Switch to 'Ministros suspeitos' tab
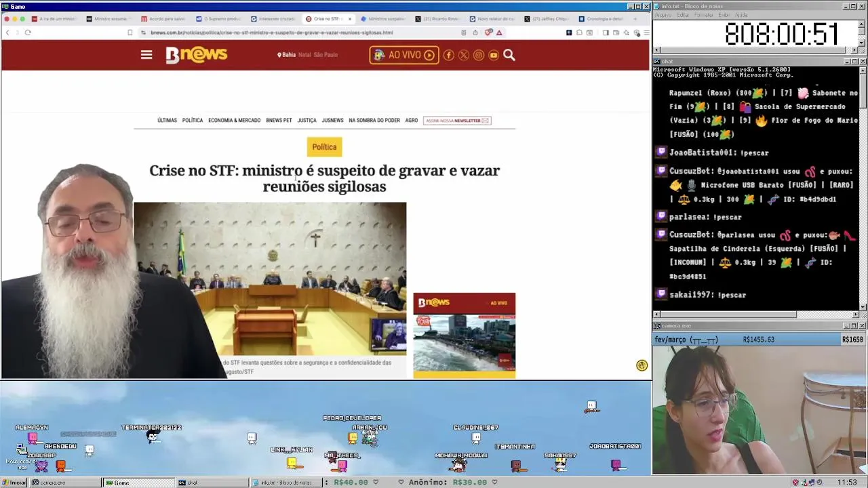This screenshot has height=488, width=868. coord(384,19)
